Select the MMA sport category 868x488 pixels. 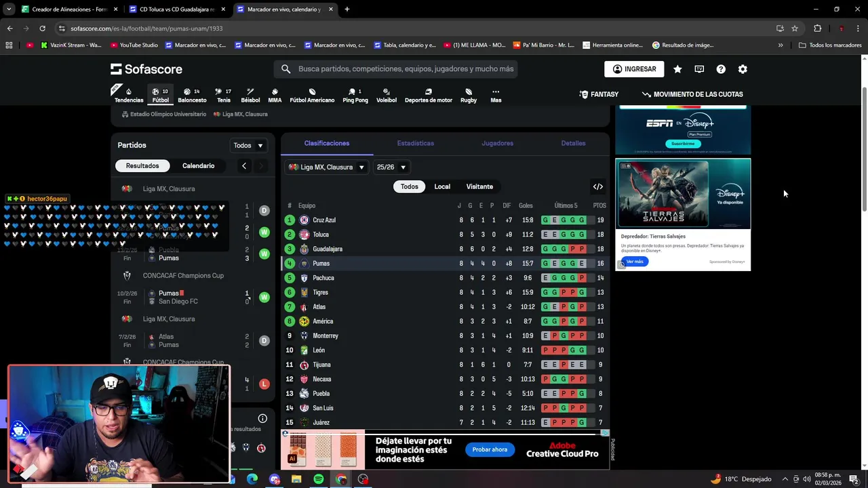(x=275, y=96)
